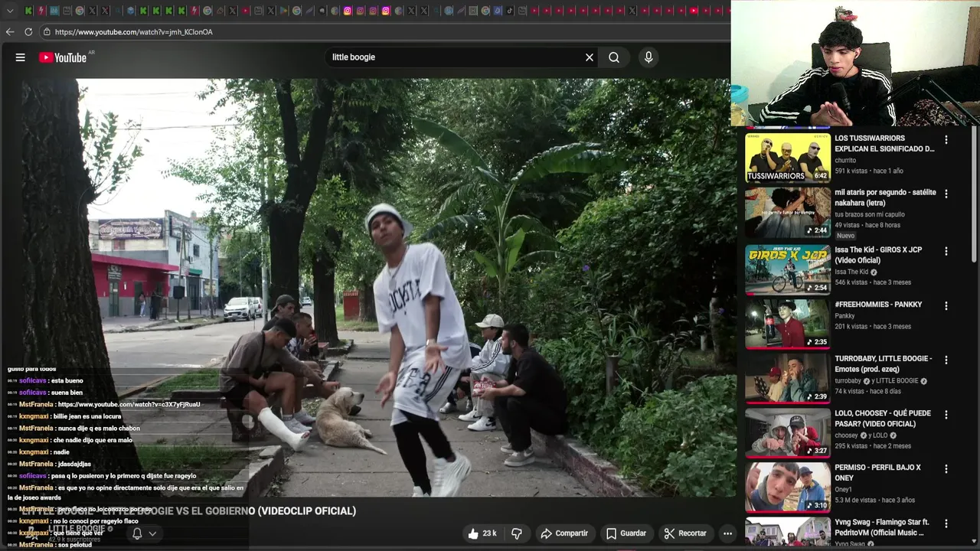Viewport: 980px width, 551px height.
Task: Click channel name 'churrito' in suggestions
Action: point(845,161)
